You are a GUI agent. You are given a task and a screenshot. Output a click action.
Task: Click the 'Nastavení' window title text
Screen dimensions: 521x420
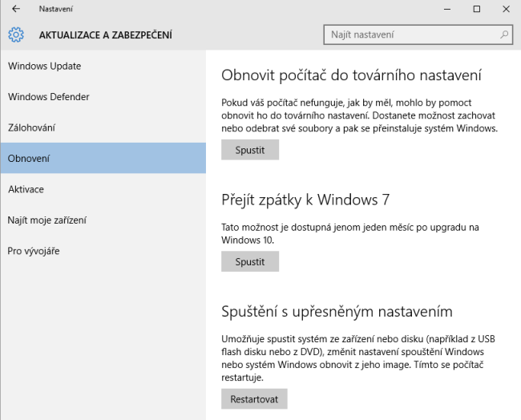[x=56, y=9]
